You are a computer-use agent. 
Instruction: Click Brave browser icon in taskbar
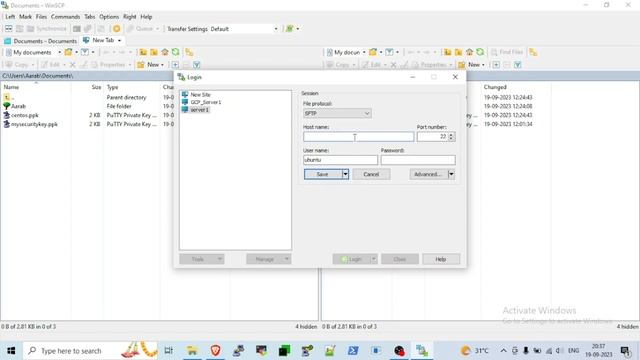pos(216,350)
